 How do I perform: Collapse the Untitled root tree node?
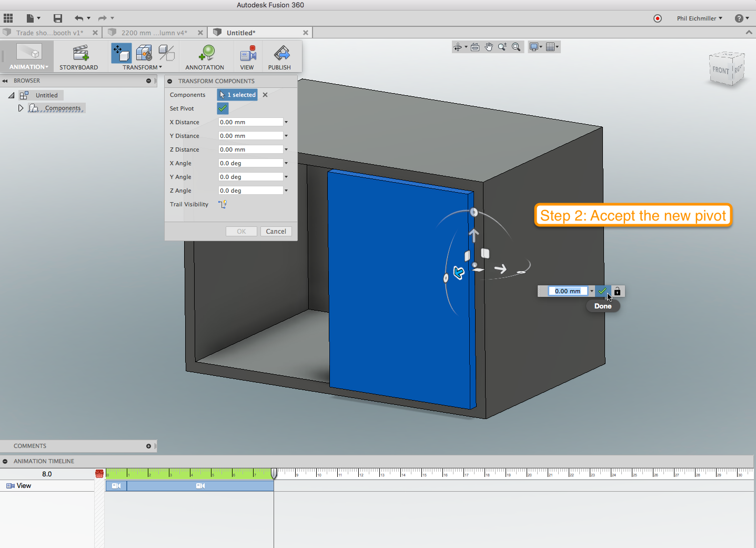click(11, 95)
